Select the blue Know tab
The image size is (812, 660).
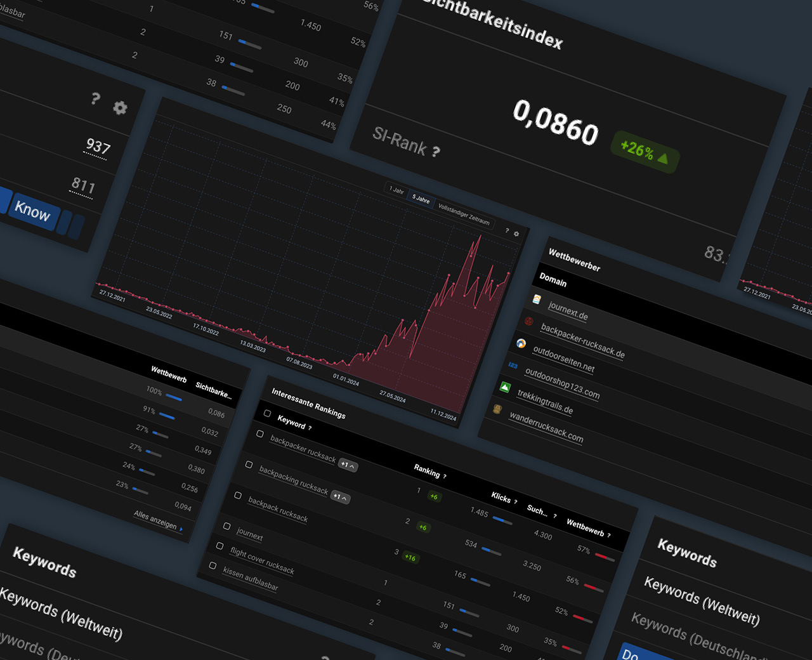[x=33, y=211]
